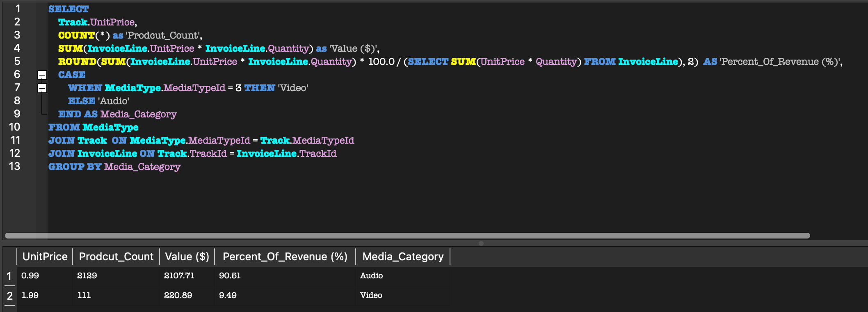Collapse the CASE block fold marker

(42, 75)
